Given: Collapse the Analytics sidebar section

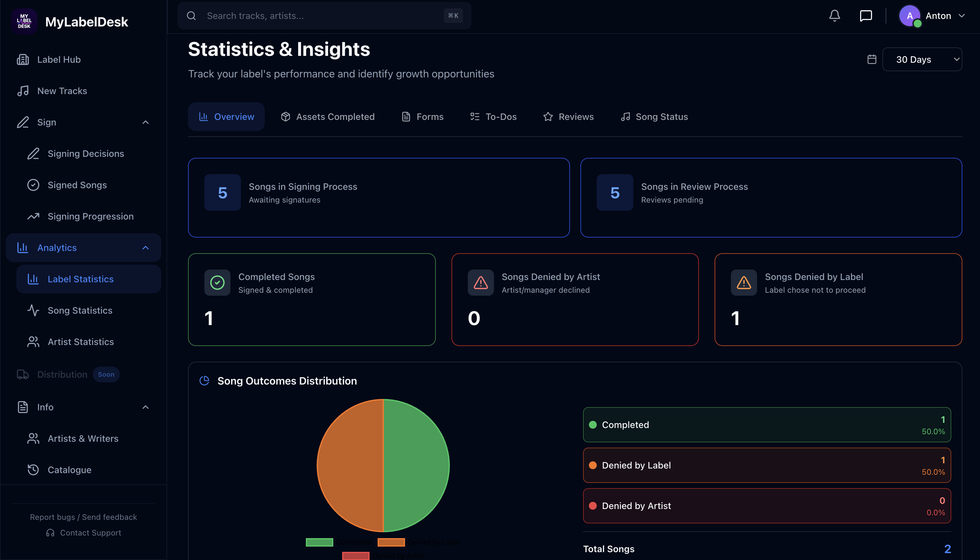Looking at the screenshot, I should (x=145, y=248).
